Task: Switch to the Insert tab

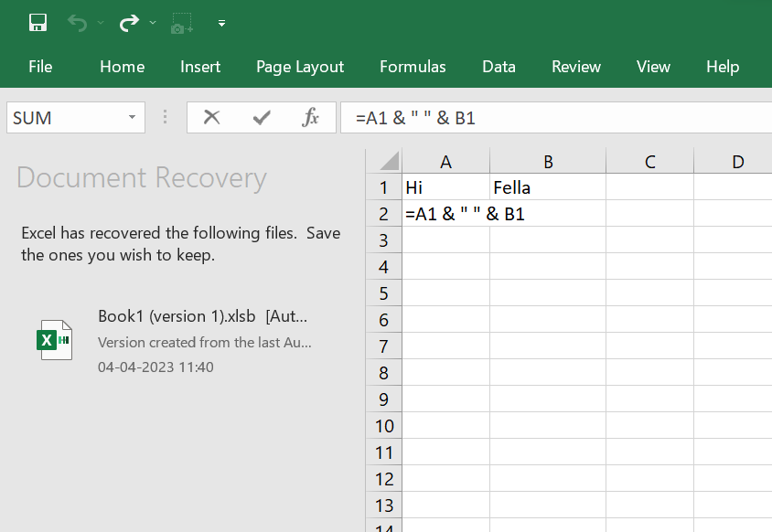Action: click(x=200, y=67)
